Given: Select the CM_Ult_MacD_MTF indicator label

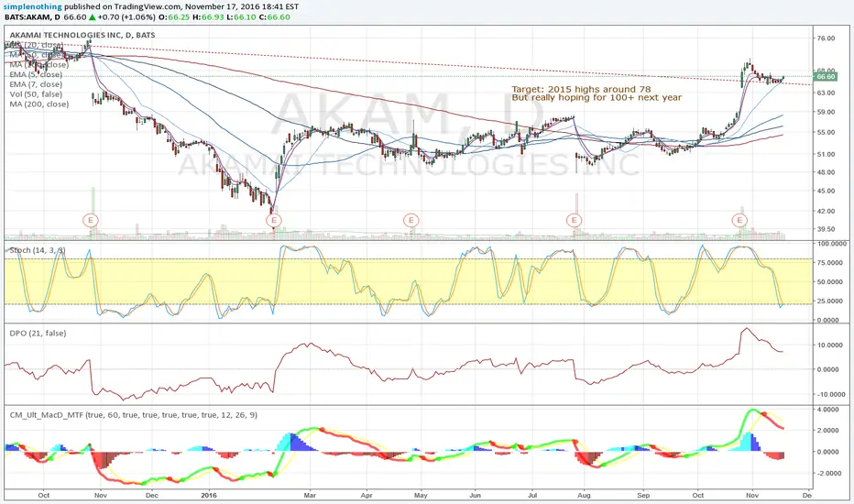Looking at the screenshot, I should click(134, 415).
